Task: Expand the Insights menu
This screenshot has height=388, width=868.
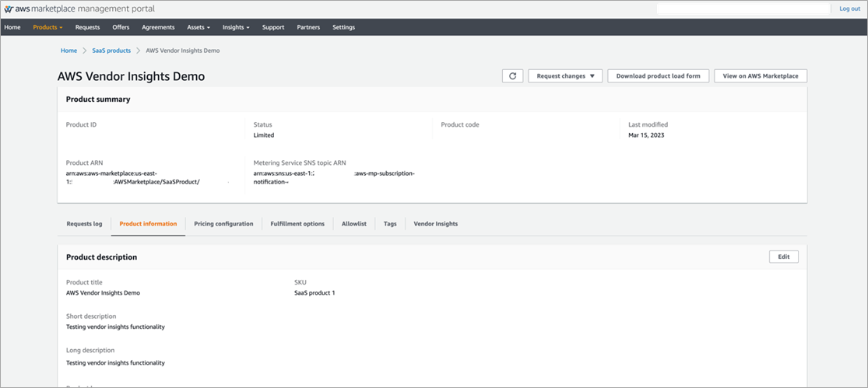Action: tap(237, 27)
